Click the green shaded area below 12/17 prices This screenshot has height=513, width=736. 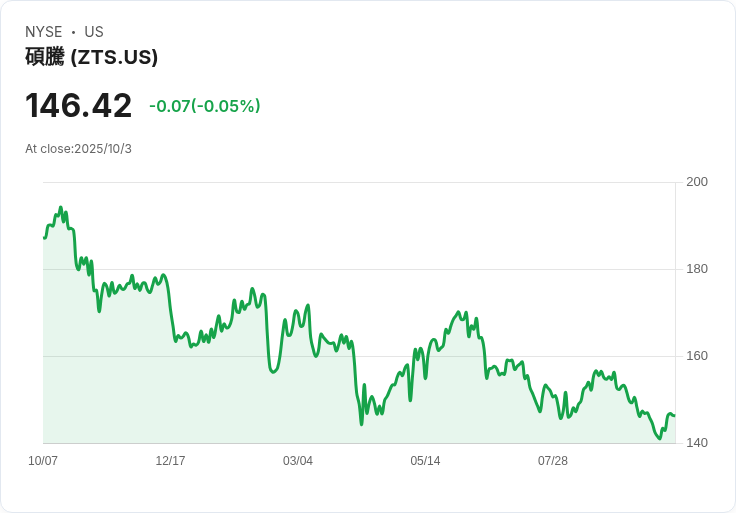pos(170,400)
